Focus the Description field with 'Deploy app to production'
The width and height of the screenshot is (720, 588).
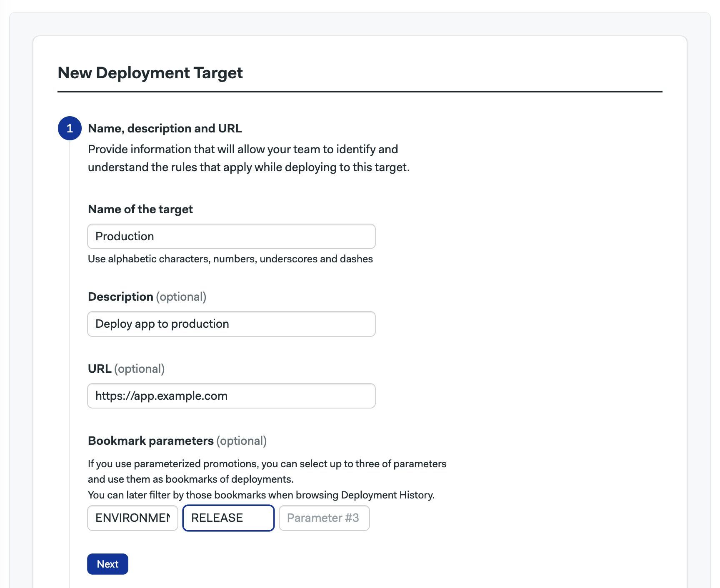tap(231, 324)
